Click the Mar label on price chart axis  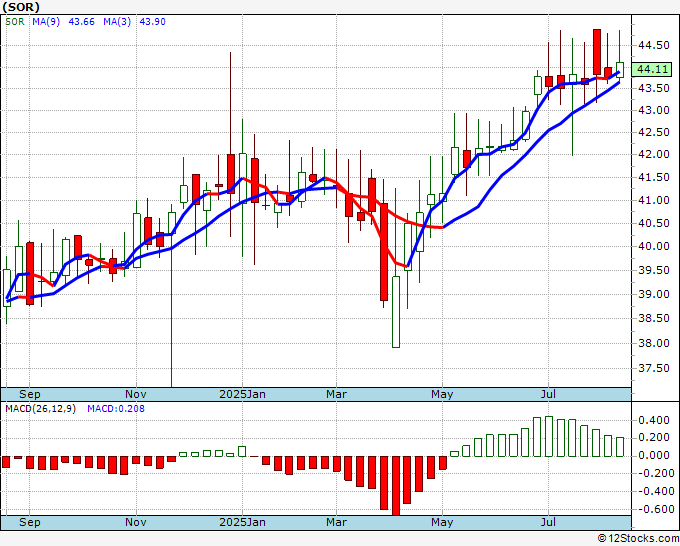click(337, 394)
